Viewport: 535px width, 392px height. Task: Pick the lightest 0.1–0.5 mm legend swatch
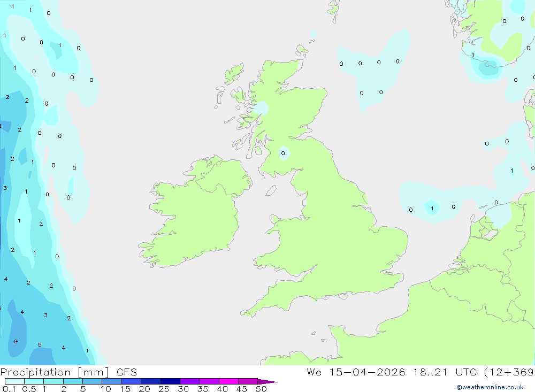point(14,381)
